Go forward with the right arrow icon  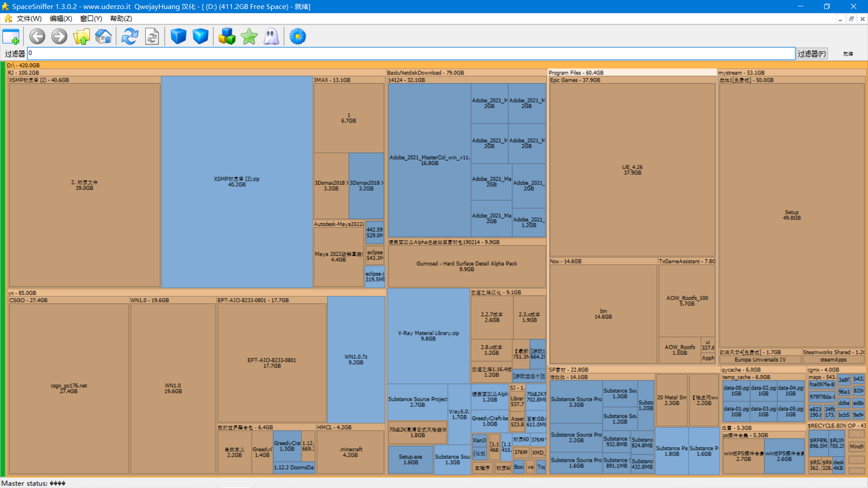(59, 37)
